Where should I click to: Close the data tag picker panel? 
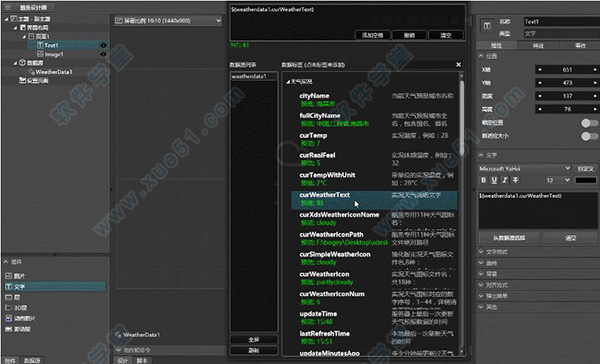click(458, 65)
